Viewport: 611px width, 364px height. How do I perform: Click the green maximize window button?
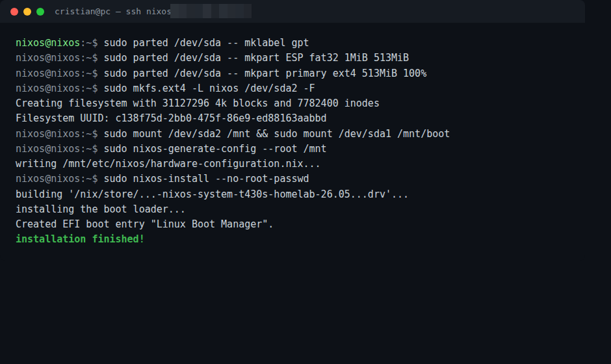coord(40,12)
